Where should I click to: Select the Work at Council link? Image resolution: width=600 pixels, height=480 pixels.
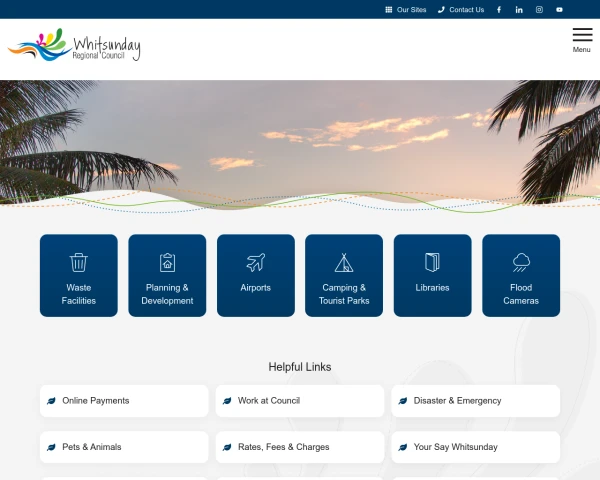pyautogui.click(x=299, y=401)
